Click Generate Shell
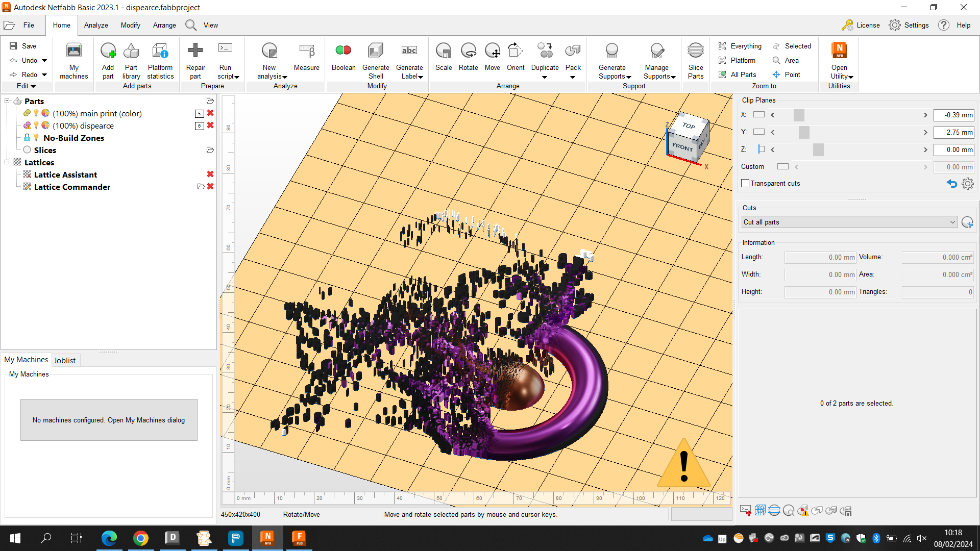The height and width of the screenshot is (551, 980). (x=376, y=61)
